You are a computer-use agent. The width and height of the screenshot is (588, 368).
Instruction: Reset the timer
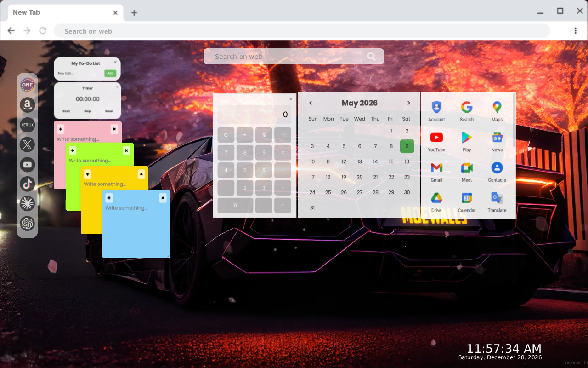tap(109, 111)
